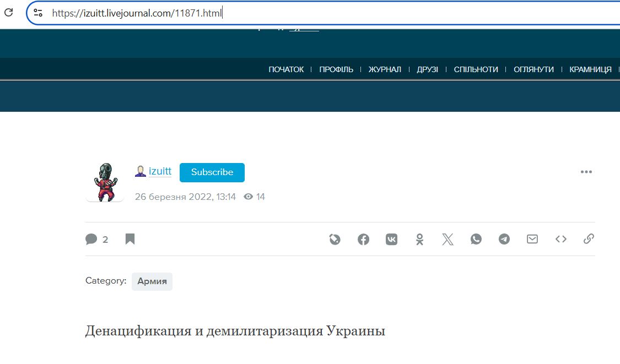The width and height of the screenshot is (620, 364).
Task: Open the ПРОФІЛЬ menu item
Action: pos(336,69)
